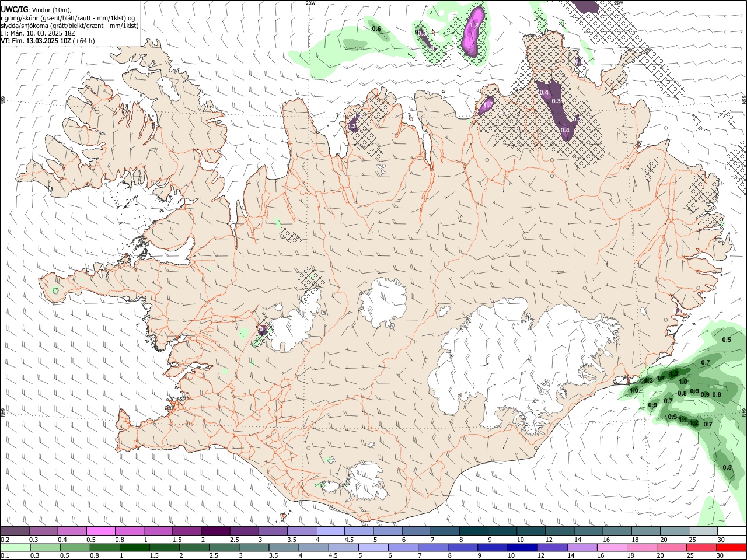
Task: Click the '0.2' label on the upper scale
Action: point(5,540)
